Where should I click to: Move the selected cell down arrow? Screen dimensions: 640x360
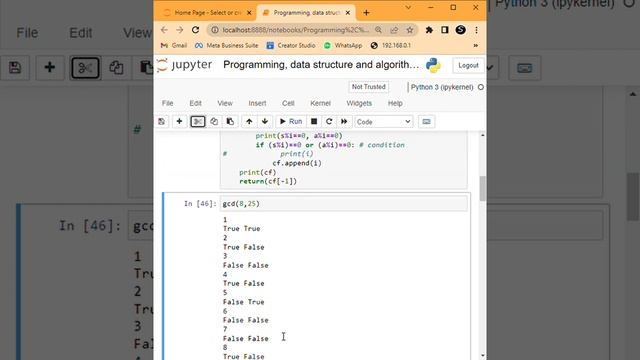click(265, 122)
